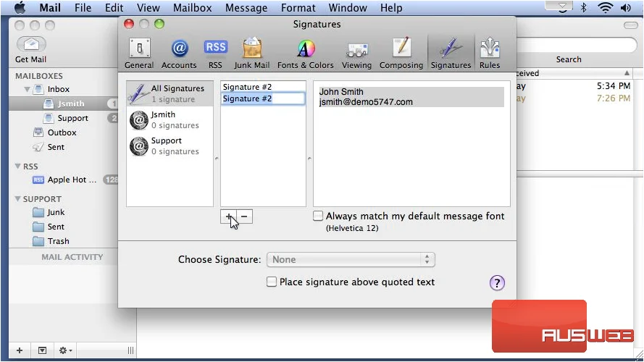The width and height of the screenshot is (644, 362).
Task: Click the Wi-Fi menu bar icon
Action: (x=606, y=7)
